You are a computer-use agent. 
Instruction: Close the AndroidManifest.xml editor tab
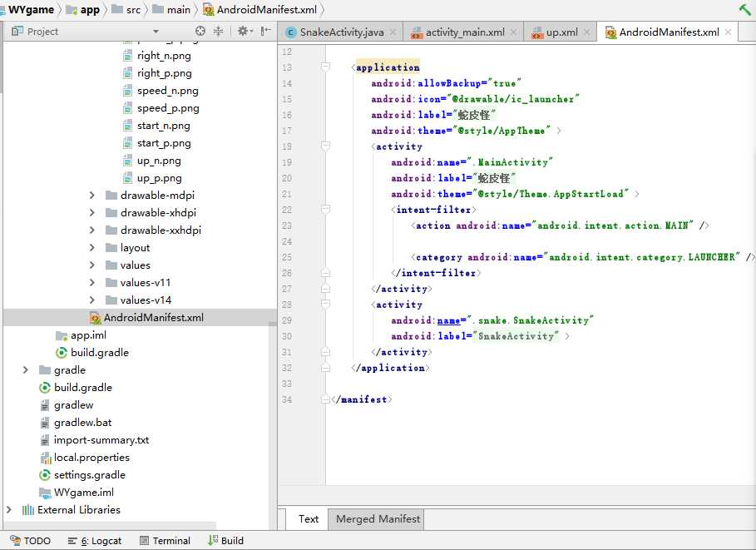[728, 32]
